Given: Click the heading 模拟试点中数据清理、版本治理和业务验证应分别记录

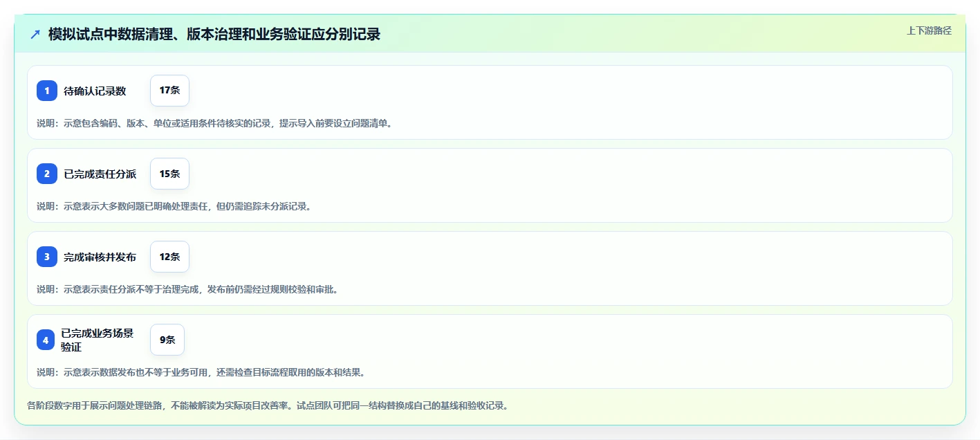Looking at the screenshot, I should 214,34.
